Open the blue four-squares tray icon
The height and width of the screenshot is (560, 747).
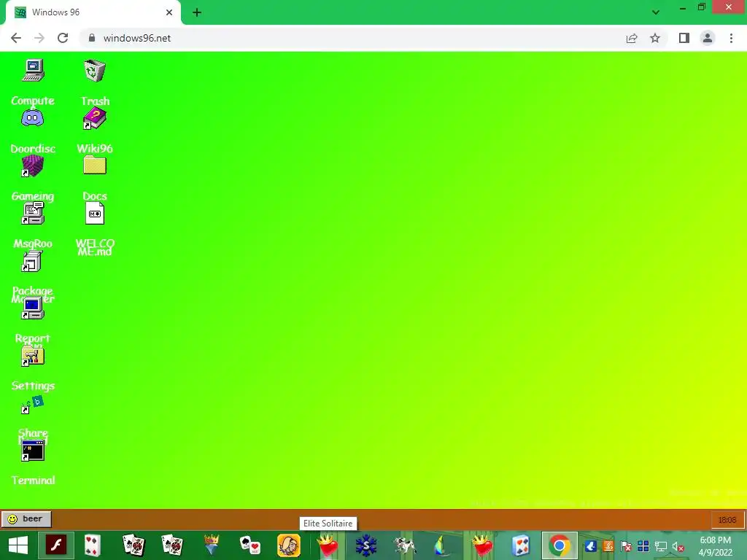click(643, 546)
